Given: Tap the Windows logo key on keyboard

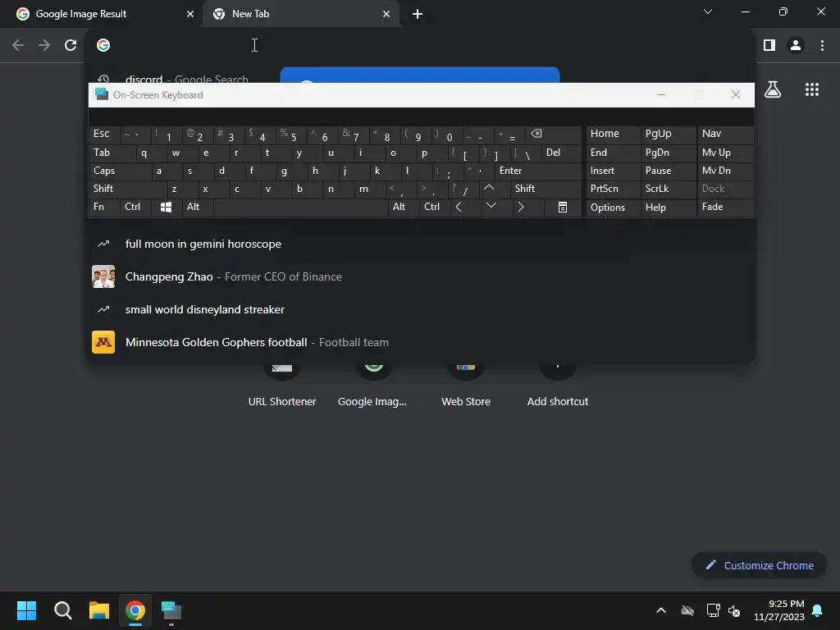Looking at the screenshot, I should click(x=166, y=208).
